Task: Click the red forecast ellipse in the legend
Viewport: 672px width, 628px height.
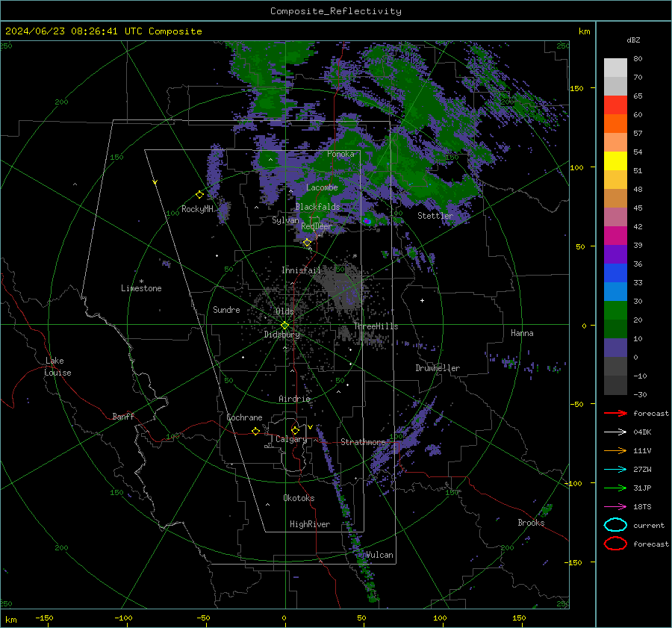Action: (615, 544)
